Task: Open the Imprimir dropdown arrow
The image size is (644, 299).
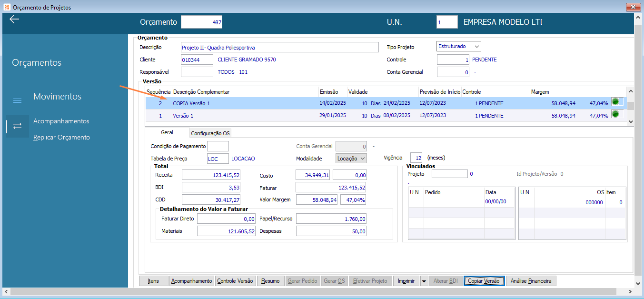Action: [x=424, y=281]
